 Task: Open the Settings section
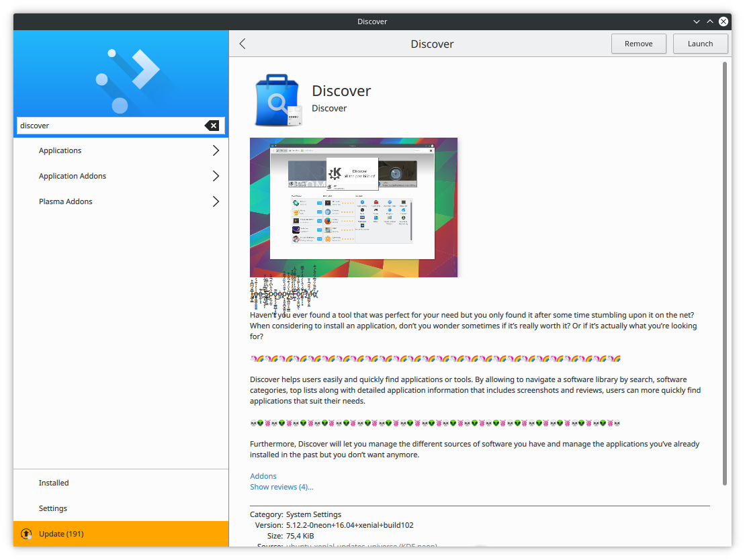[121, 508]
